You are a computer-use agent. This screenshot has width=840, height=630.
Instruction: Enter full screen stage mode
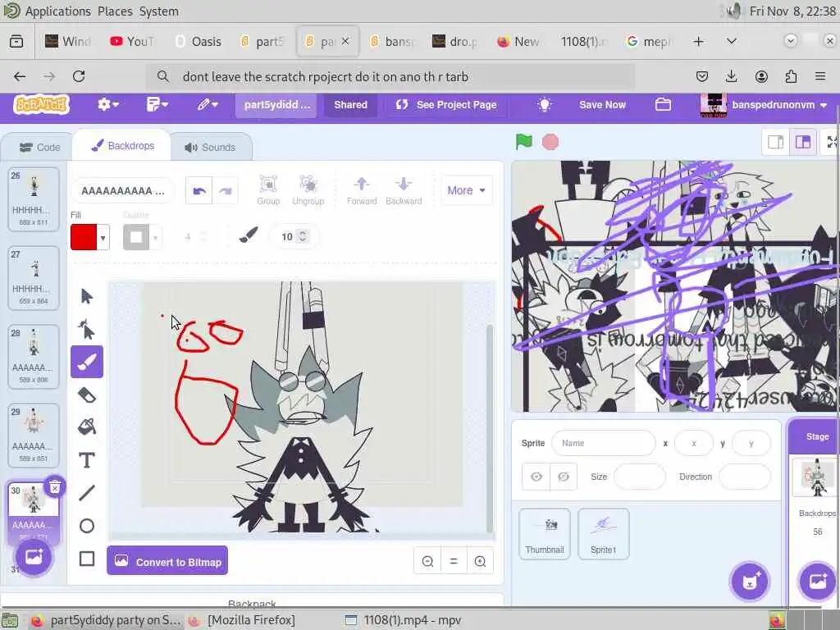831,142
